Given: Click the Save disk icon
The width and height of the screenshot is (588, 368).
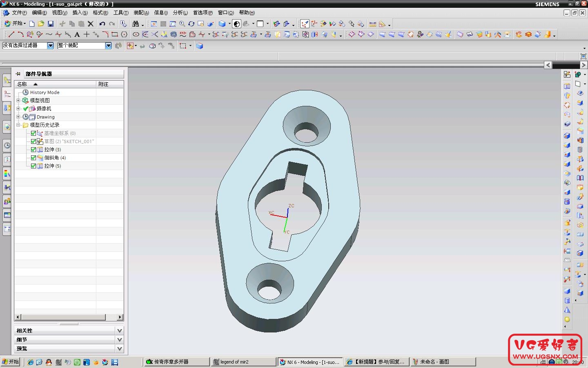Looking at the screenshot, I should 51,24.
